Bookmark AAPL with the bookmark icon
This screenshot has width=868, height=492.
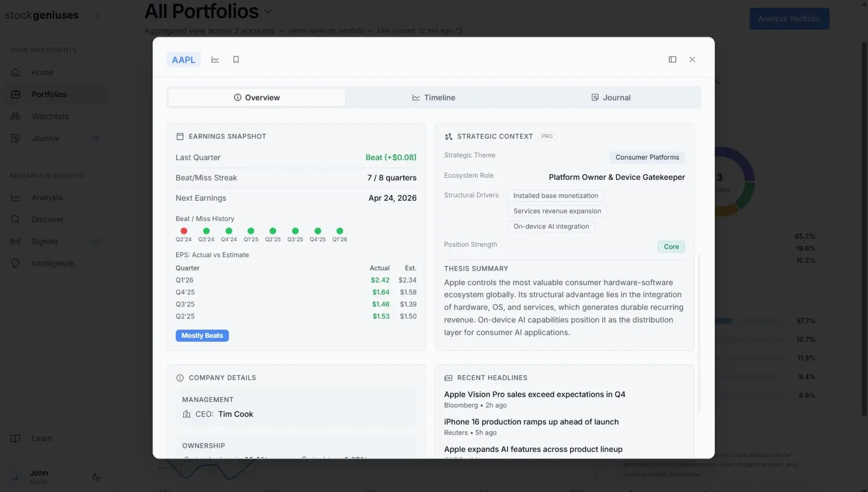click(x=236, y=59)
